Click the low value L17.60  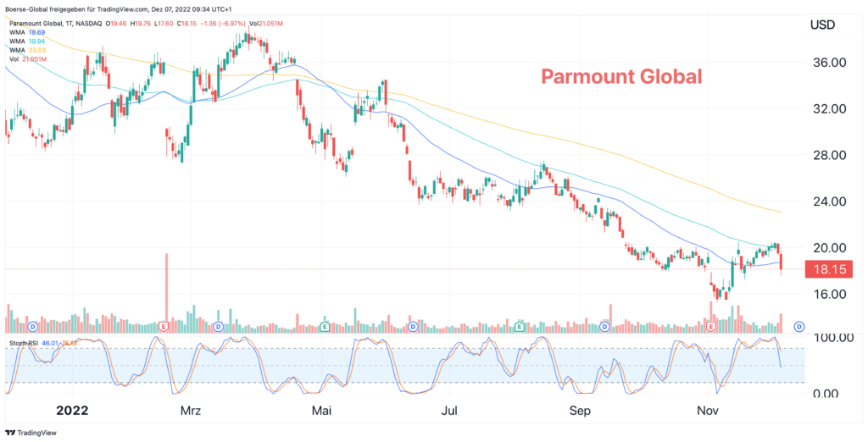[x=165, y=24]
